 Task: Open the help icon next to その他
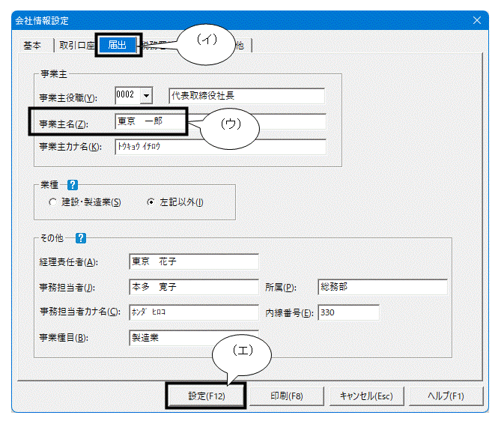click(81, 238)
